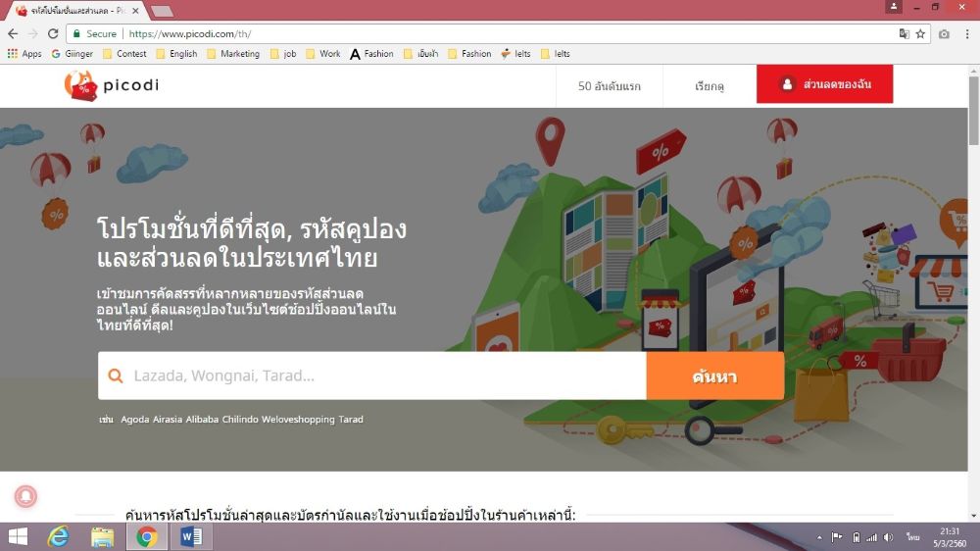The height and width of the screenshot is (551, 980).
Task: Open the English bookmark folder
Action: [x=175, y=54]
